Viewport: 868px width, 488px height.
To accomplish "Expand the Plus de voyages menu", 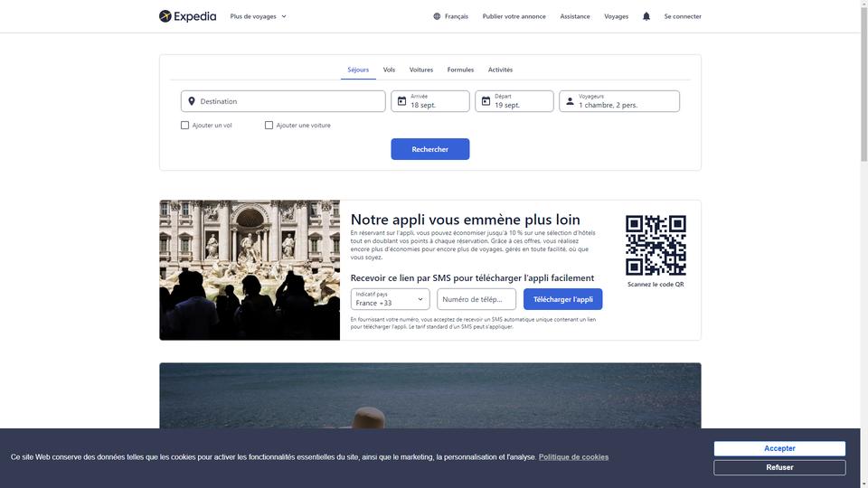I will coord(258,16).
